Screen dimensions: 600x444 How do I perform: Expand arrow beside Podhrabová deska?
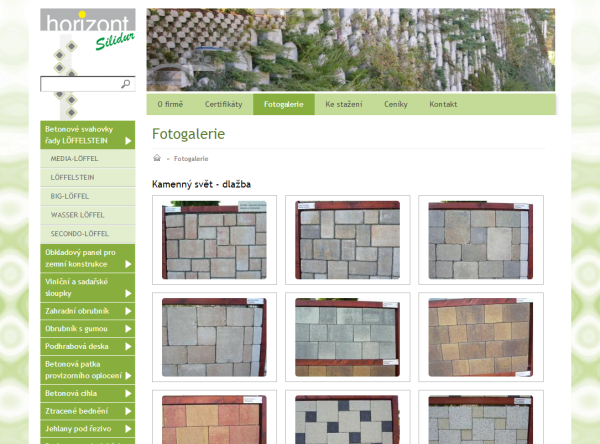point(128,346)
